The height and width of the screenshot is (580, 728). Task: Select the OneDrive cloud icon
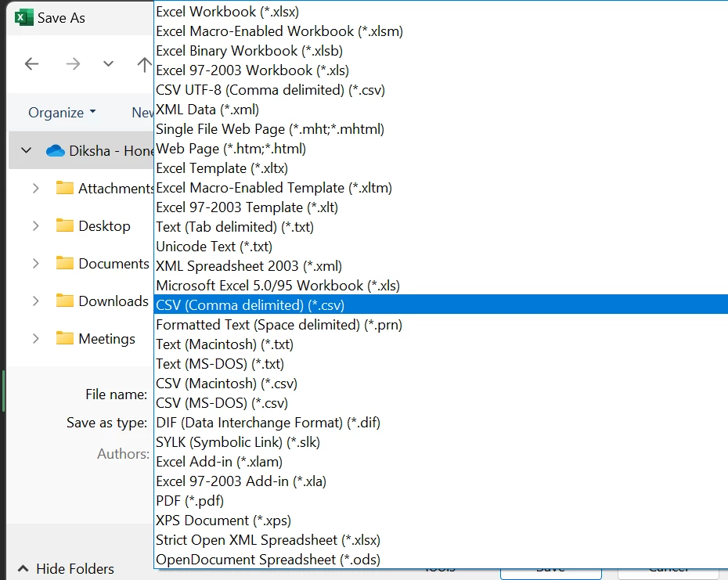pyautogui.click(x=56, y=150)
